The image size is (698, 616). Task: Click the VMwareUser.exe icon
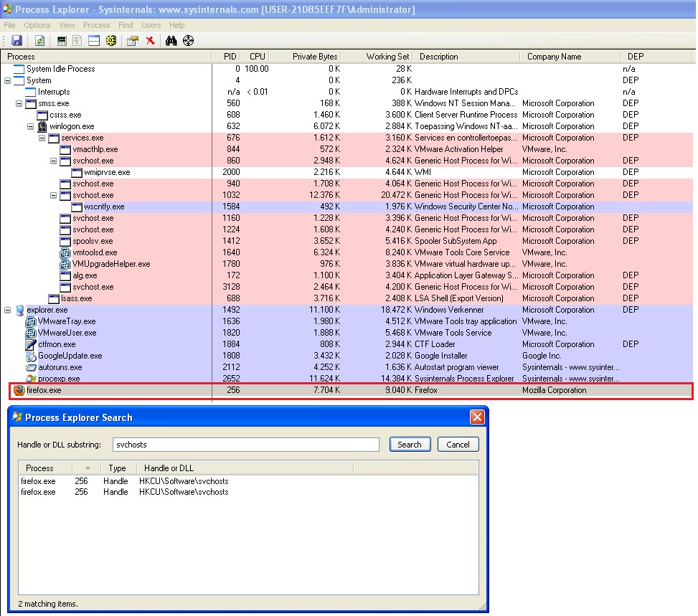tap(31, 333)
